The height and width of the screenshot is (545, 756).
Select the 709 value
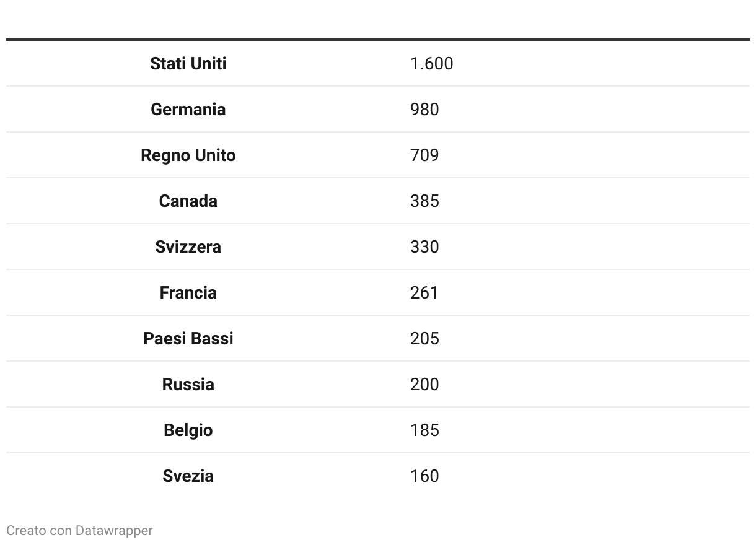424,155
